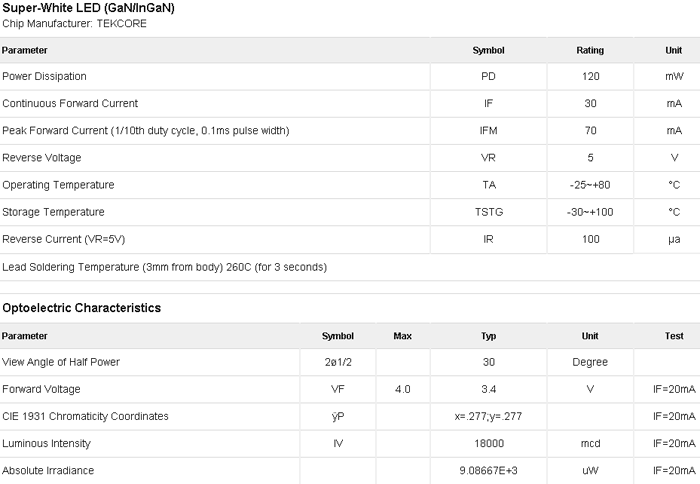This screenshot has width=700, height=484.
Task: Click the Luminous Intensity value 18000
Action: [489, 443]
